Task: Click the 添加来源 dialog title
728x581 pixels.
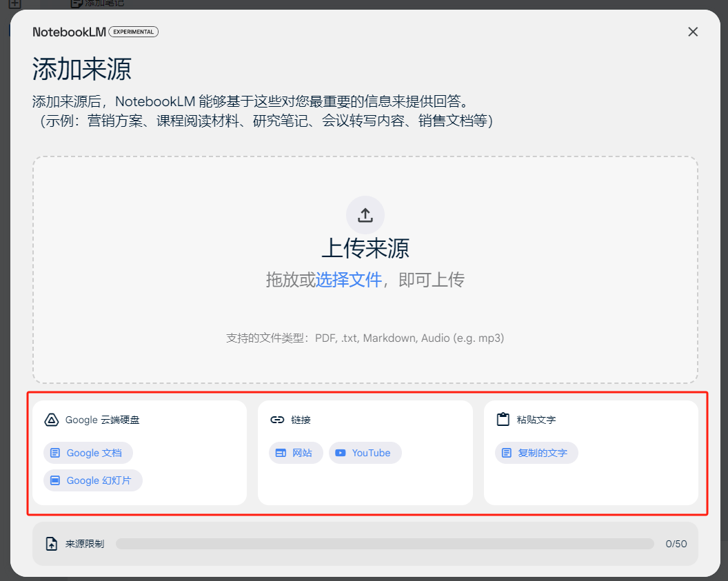Action: click(82, 69)
